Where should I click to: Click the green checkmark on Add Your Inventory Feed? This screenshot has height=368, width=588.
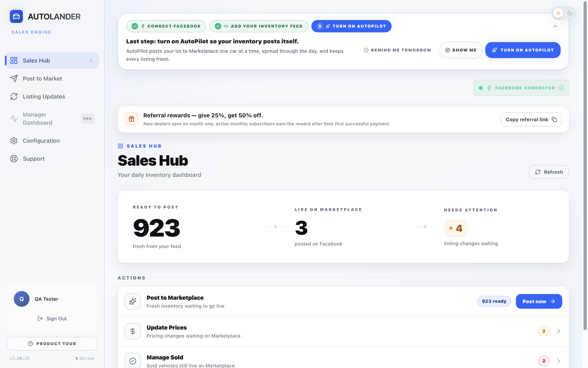218,26
